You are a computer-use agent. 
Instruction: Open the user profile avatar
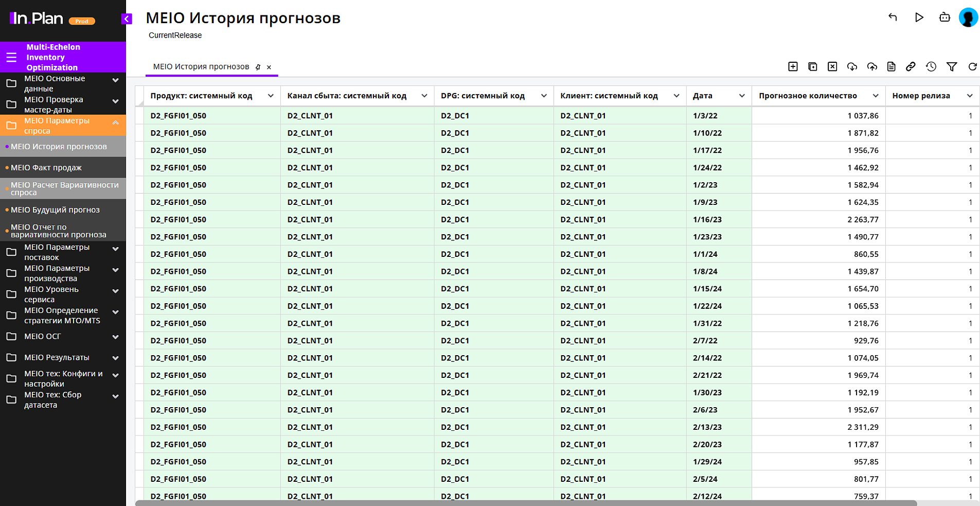tap(968, 18)
